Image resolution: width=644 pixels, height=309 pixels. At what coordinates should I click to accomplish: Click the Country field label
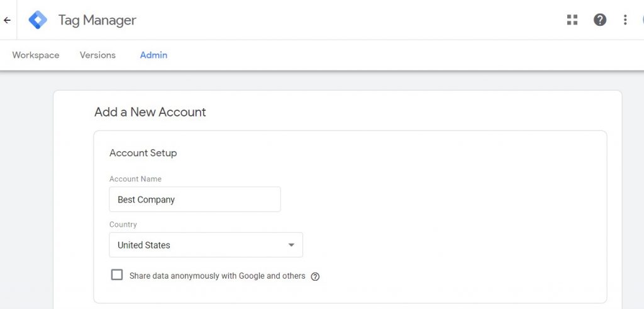click(x=123, y=225)
